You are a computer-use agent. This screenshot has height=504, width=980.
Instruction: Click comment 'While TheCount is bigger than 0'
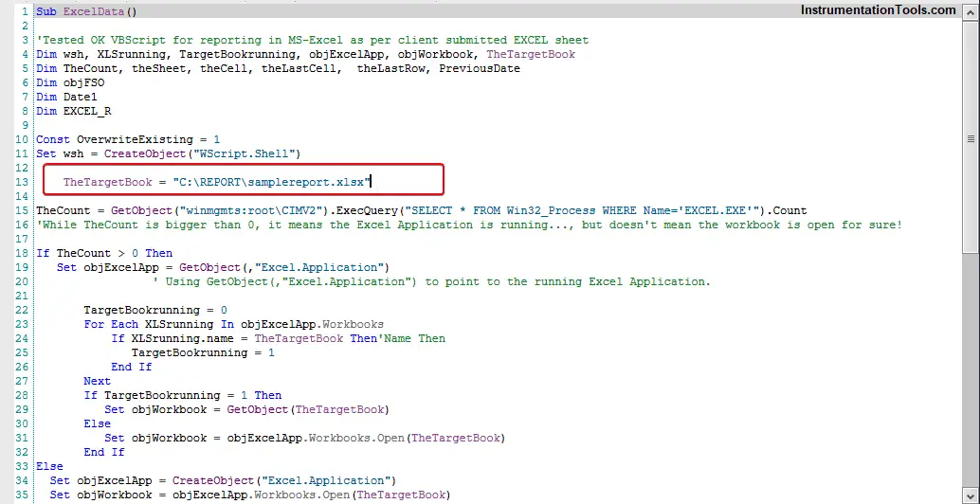[469, 225]
